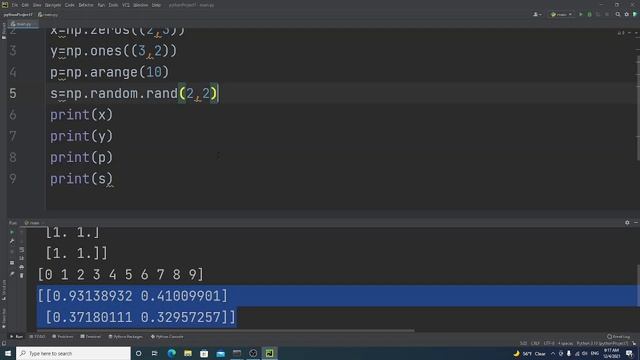640x360 pixels.
Task: Open the Problems tool window tab
Action: (x=62, y=337)
